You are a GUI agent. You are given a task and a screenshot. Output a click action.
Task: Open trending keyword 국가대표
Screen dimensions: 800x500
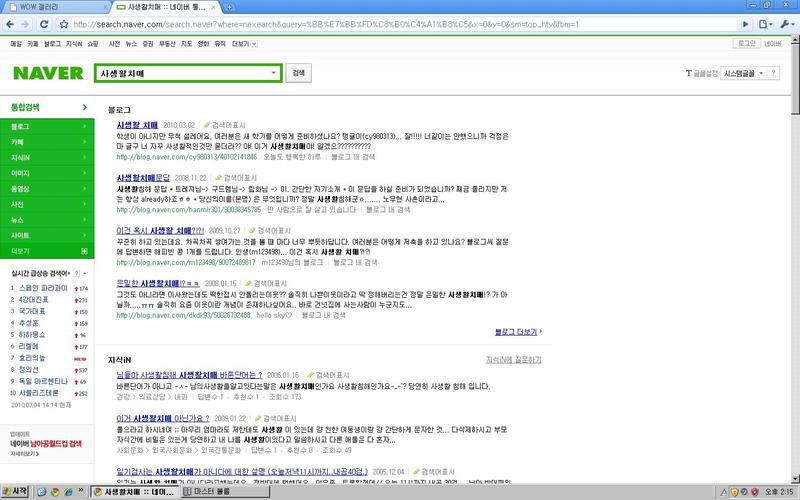click(32, 311)
